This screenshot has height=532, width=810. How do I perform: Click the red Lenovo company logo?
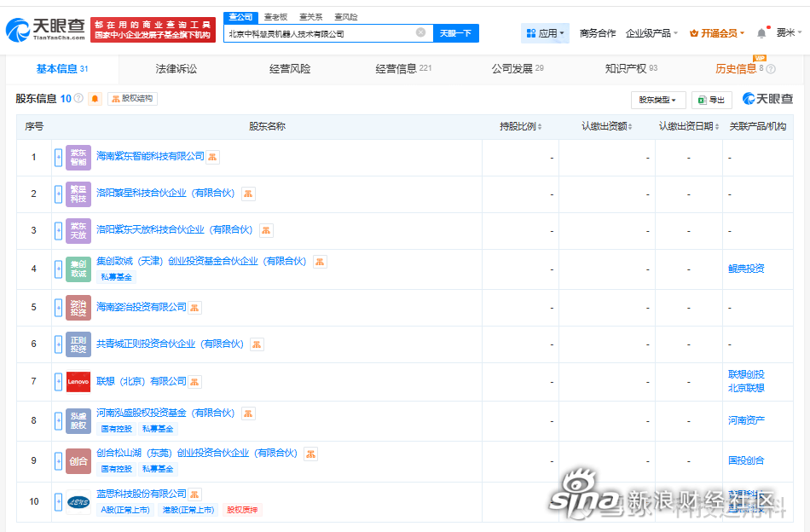(78, 382)
